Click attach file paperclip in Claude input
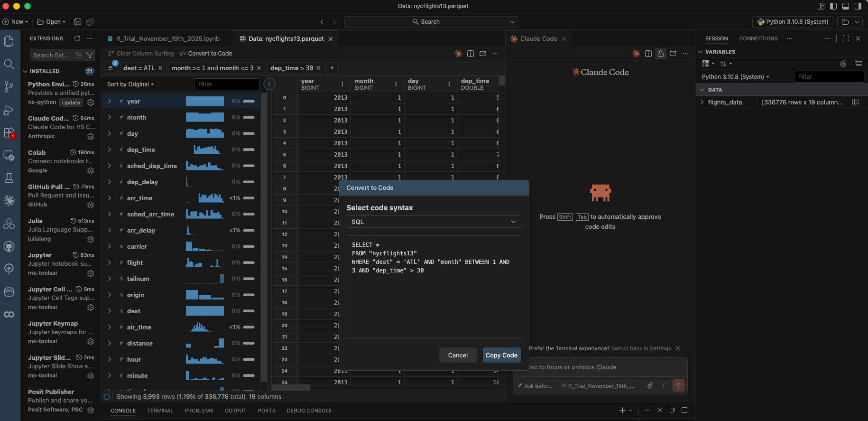Viewport: 868px width, 421px height. (650, 385)
